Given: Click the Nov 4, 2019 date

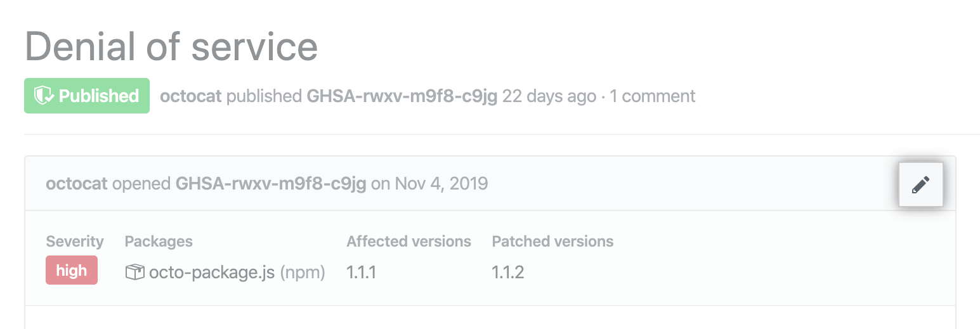Looking at the screenshot, I should tap(441, 184).
